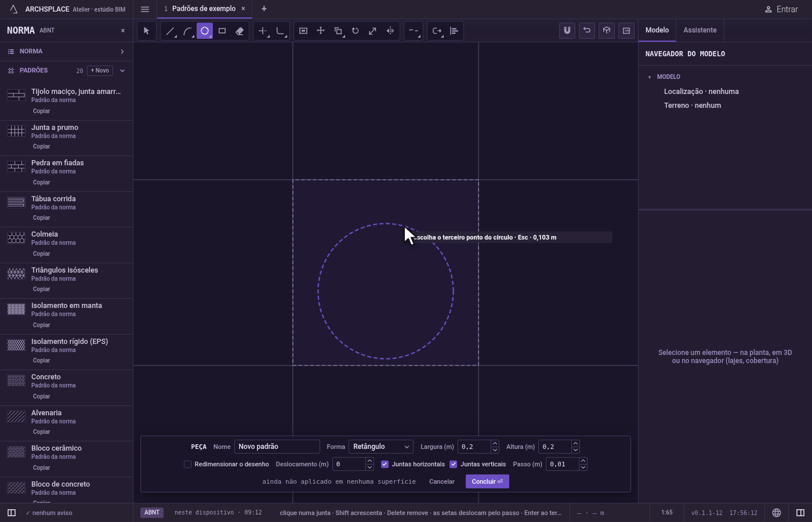Screen dimensions: 812x522
Task: Click the Concluir button
Action: (x=487, y=481)
